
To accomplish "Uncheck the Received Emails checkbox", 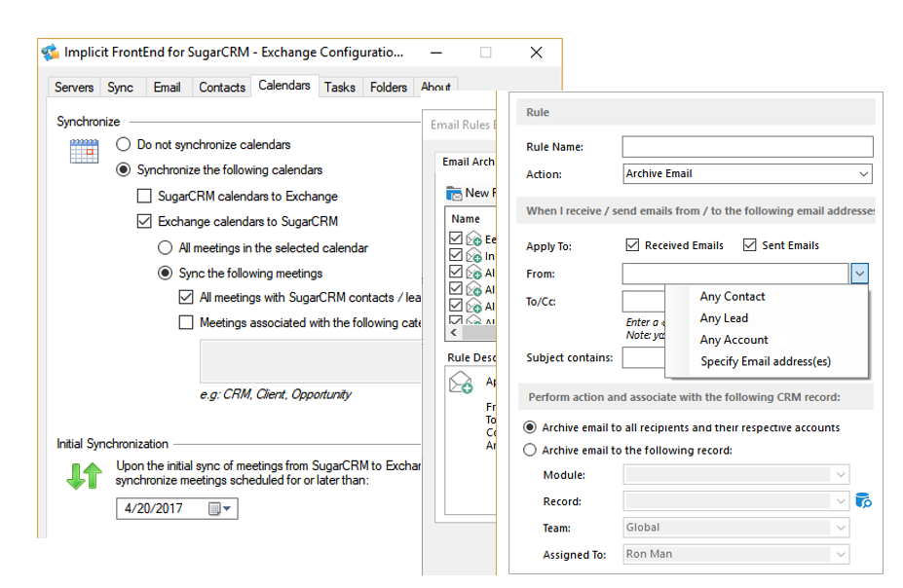I will pyautogui.click(x=632, y=245).
